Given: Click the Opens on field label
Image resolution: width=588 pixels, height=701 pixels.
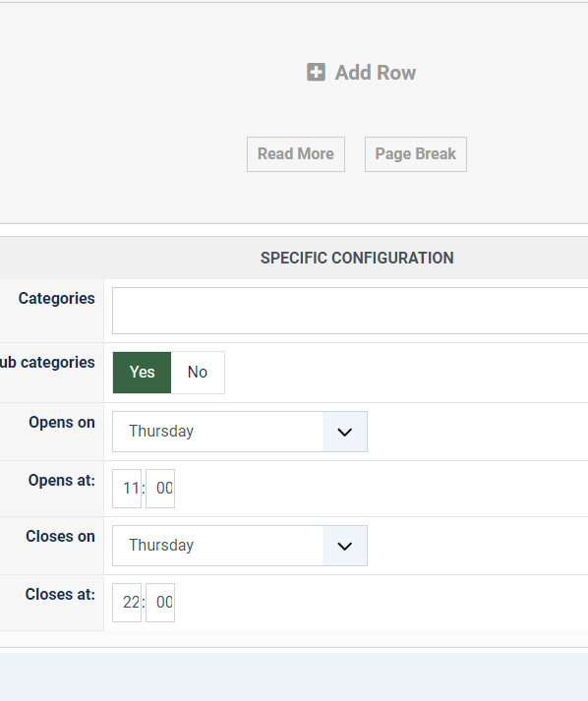Looking at the screenshot, I should 62,422.
